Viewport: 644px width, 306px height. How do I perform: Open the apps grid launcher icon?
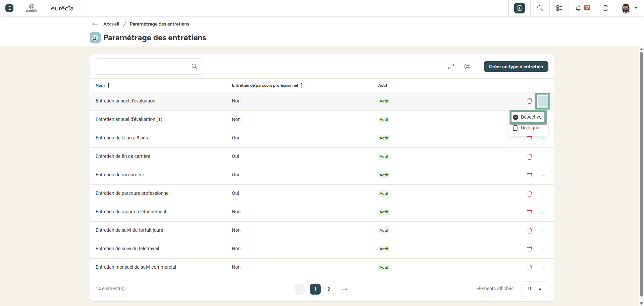[x=9, y=8]
